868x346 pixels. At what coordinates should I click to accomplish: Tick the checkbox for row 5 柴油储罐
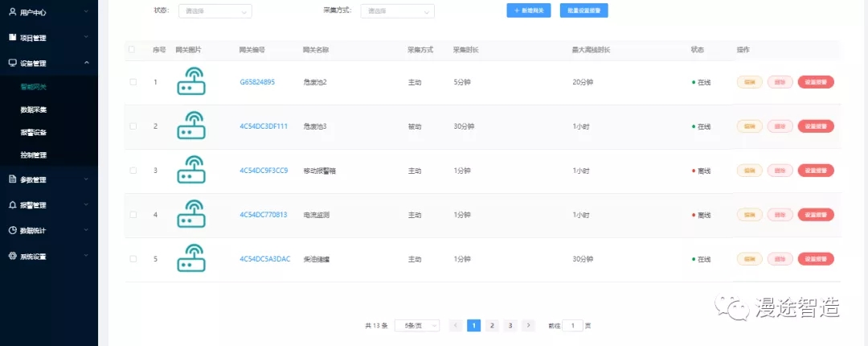[x=133, y=259]
